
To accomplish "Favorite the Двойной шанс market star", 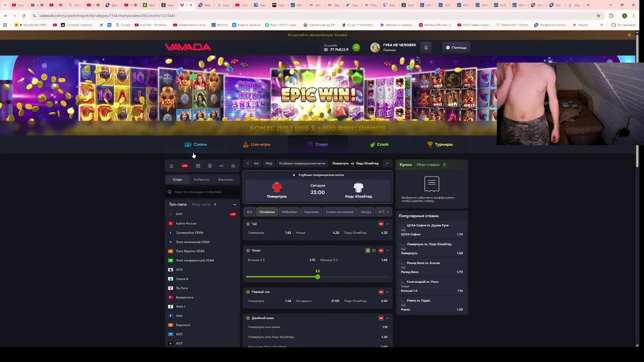I will (248, 318).
